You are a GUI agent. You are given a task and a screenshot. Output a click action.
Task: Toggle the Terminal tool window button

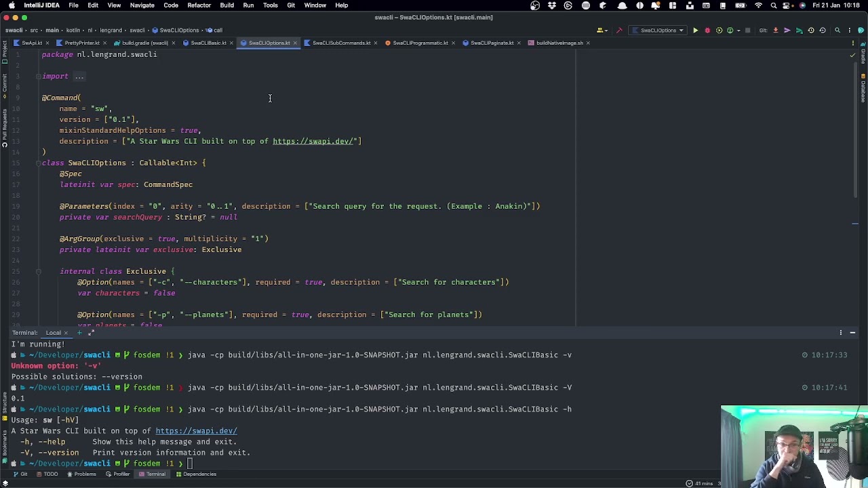coord(152,474)
